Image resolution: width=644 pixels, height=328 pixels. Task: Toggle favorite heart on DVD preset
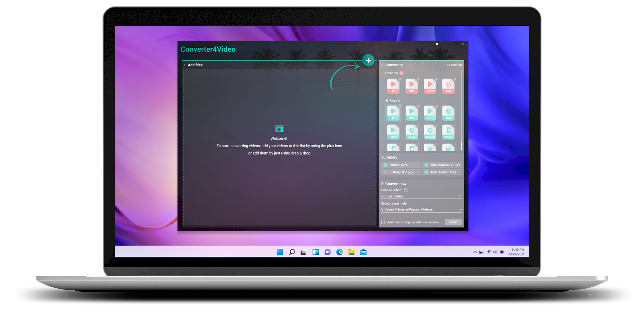(455, 106)
